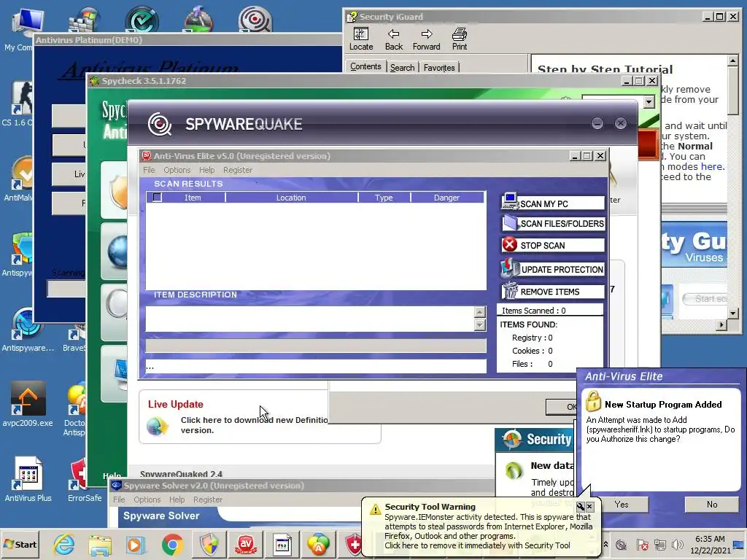Click the Location column header
The height and width of the screenshot is (560, 747).
pos(291,197)
